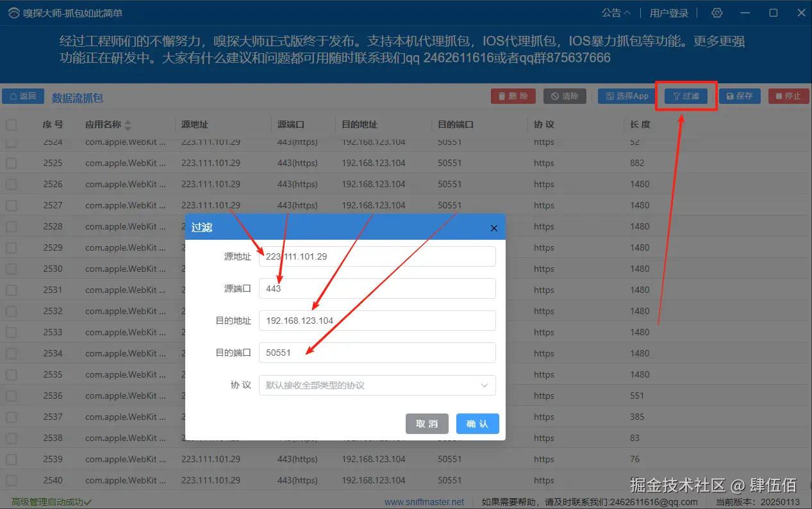
Task: Click inside the 源地址 input field
Action: pos(377,256)
